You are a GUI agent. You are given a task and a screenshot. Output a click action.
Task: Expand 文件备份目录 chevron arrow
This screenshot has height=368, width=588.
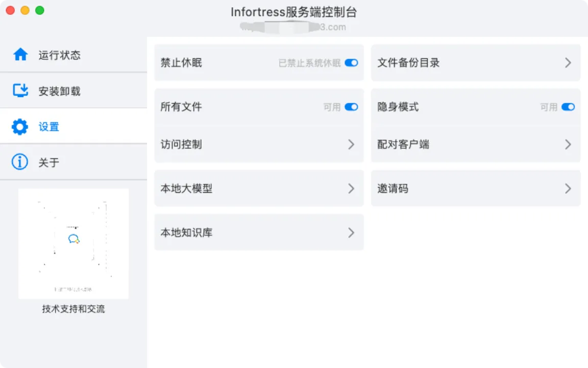pos(568,63)
